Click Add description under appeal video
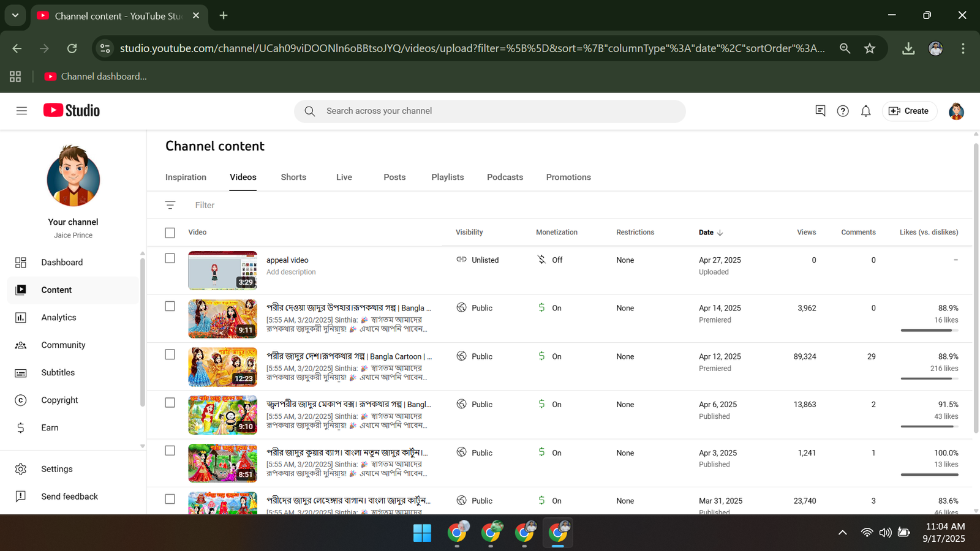The width and height of the screenshot is (980, 551). (x=291, y=272)
